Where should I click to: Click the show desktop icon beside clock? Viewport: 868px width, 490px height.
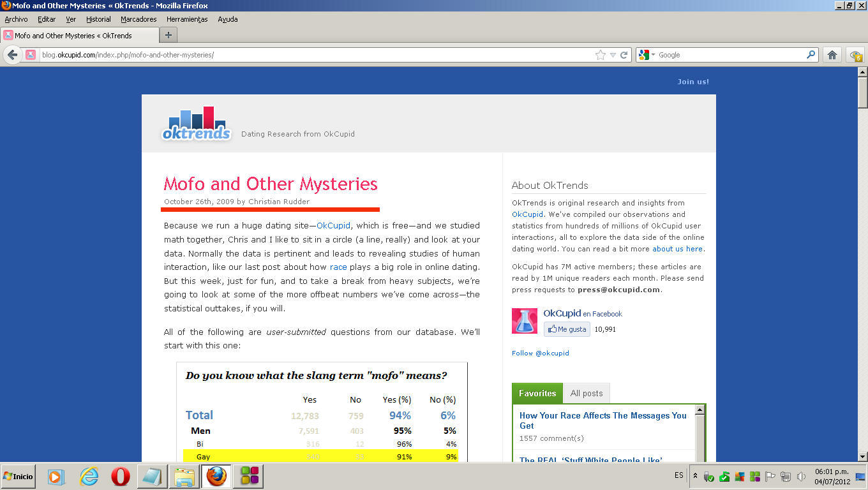[860, 477]
